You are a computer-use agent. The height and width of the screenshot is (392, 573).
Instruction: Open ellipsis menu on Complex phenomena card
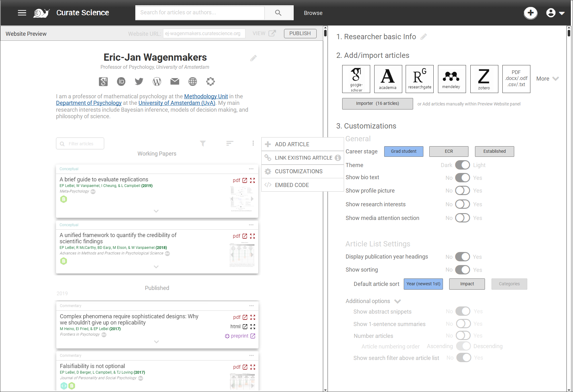251,306
